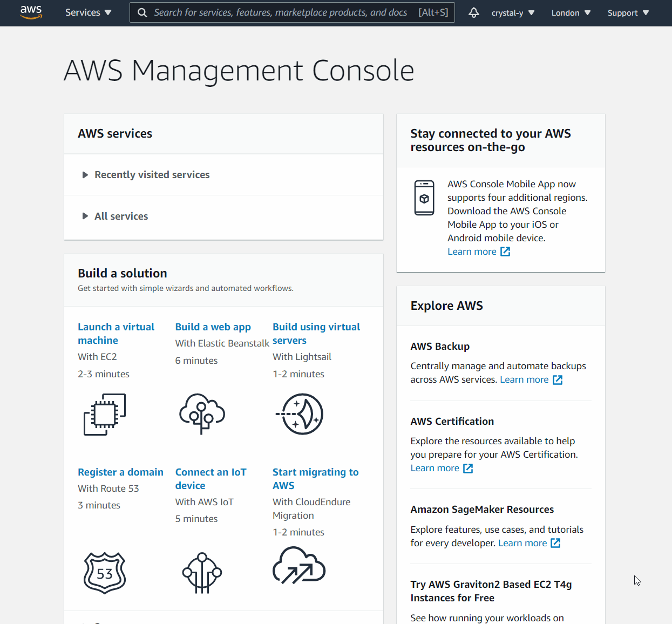Click the AWS Backup heading
The image size is (672, 624).
pyautogui.click(x=440, y=347)
